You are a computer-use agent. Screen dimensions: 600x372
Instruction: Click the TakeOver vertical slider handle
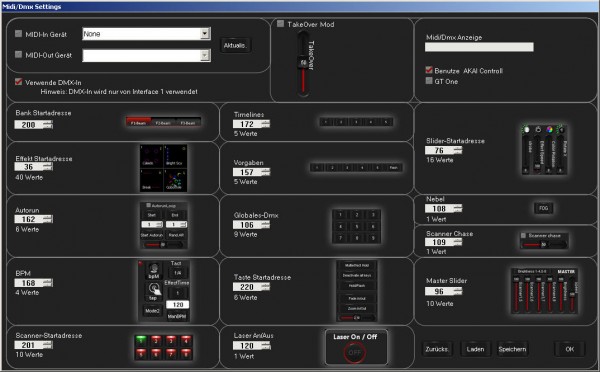point(303,62)
